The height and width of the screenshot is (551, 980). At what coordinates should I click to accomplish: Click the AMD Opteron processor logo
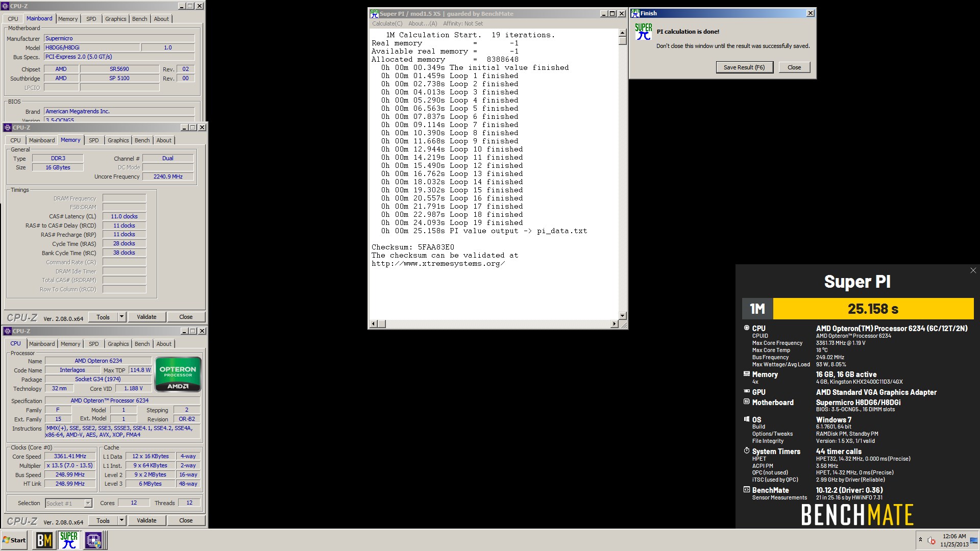pyautogui.click(x=178, y=374)
